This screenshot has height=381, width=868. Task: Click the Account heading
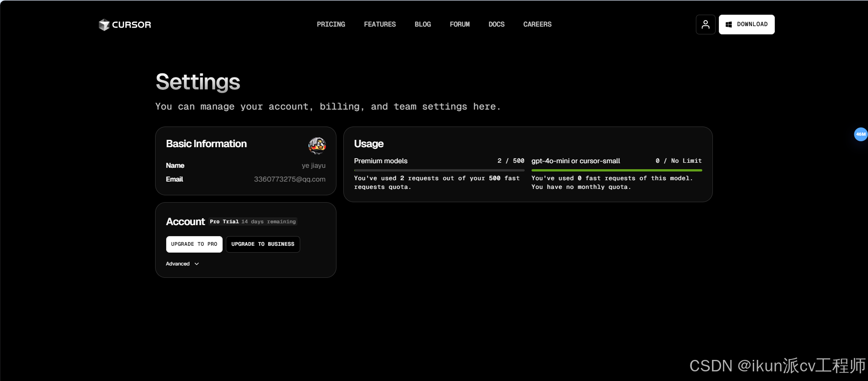click(x=185, y=222)
